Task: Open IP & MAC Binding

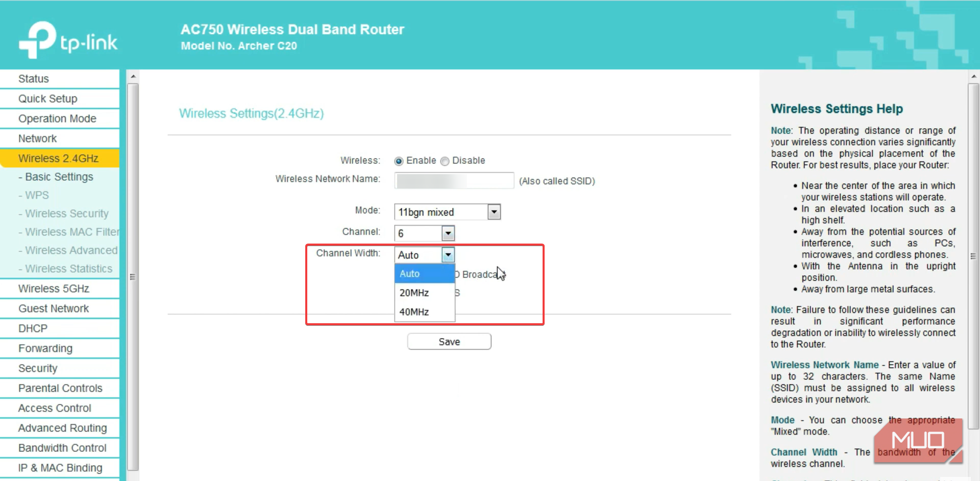Action: (x=60, y=468)
